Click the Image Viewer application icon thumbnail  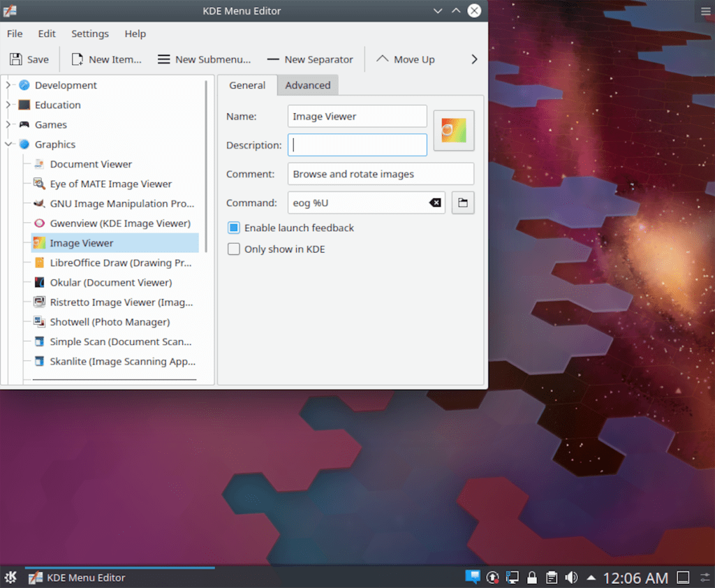click(453, 130)
